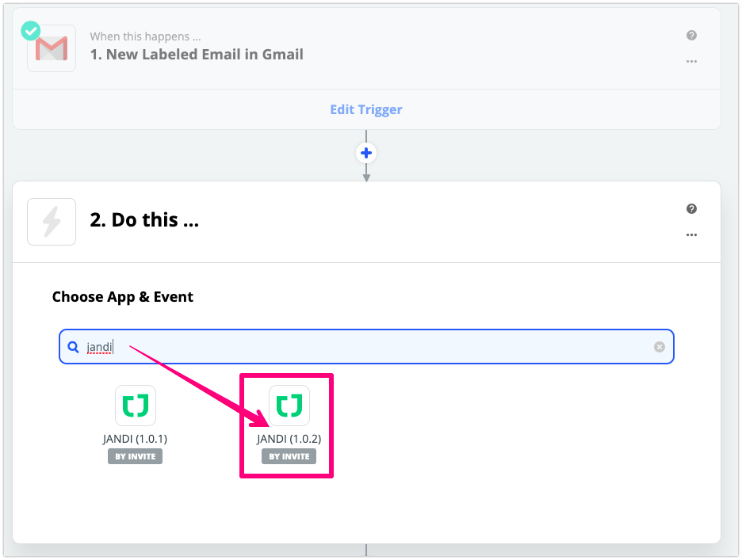The width and height of the screenshot is (742, 560).
Task: Focus the app search field containing jandi
Action: pyautogui.click(x=366, y=347)
